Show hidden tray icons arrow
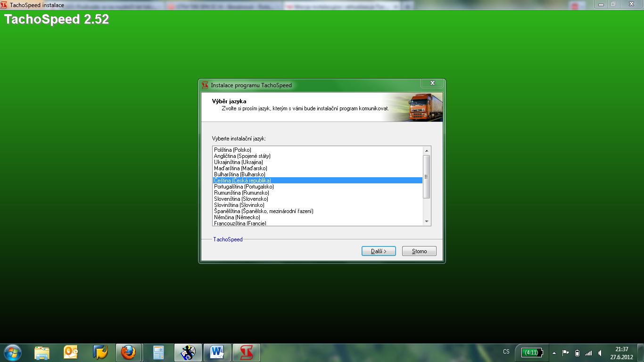 tap(554, 353)
